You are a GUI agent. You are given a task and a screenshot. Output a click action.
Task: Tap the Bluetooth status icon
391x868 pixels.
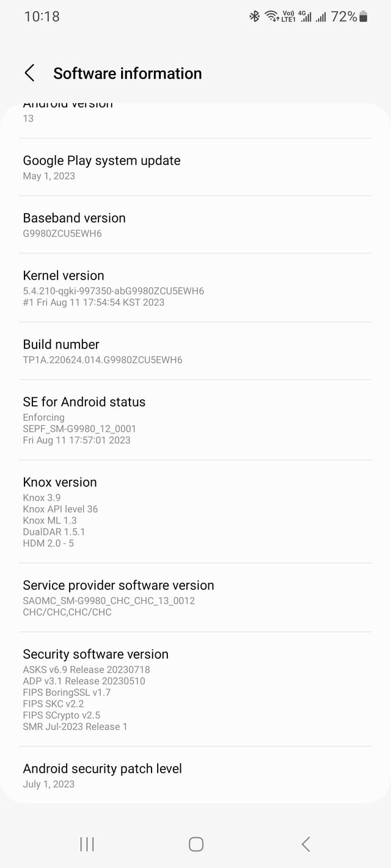[255, 17]
